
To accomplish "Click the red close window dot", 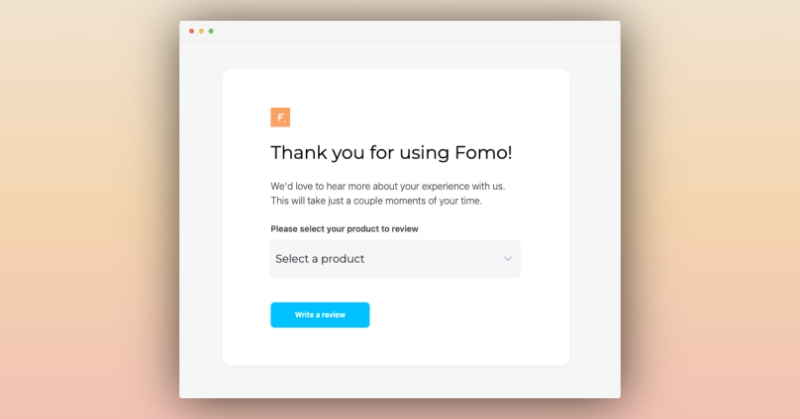I will click(192, 31).
